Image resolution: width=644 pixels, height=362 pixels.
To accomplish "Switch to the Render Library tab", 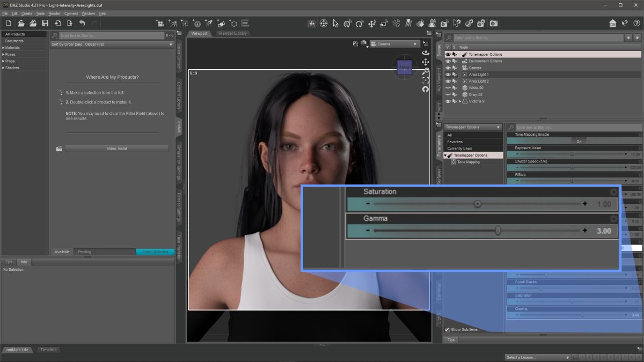I will [x=233, y=33].
